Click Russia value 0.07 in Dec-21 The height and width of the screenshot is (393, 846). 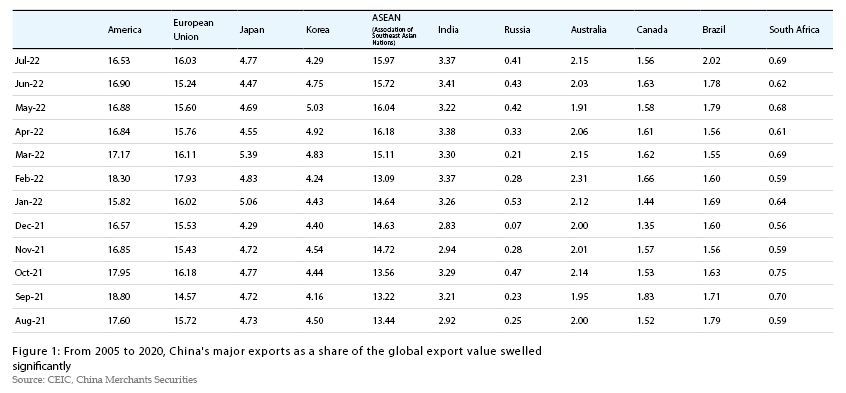point(513,226)
